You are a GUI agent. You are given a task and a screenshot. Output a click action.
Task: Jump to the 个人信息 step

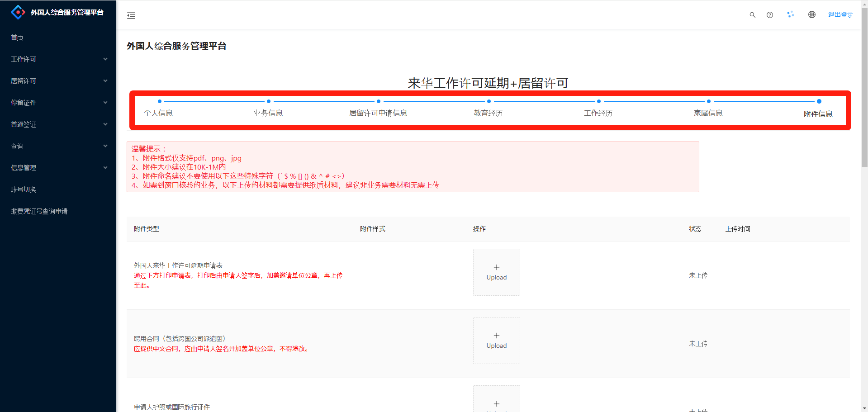click(158, 113)
